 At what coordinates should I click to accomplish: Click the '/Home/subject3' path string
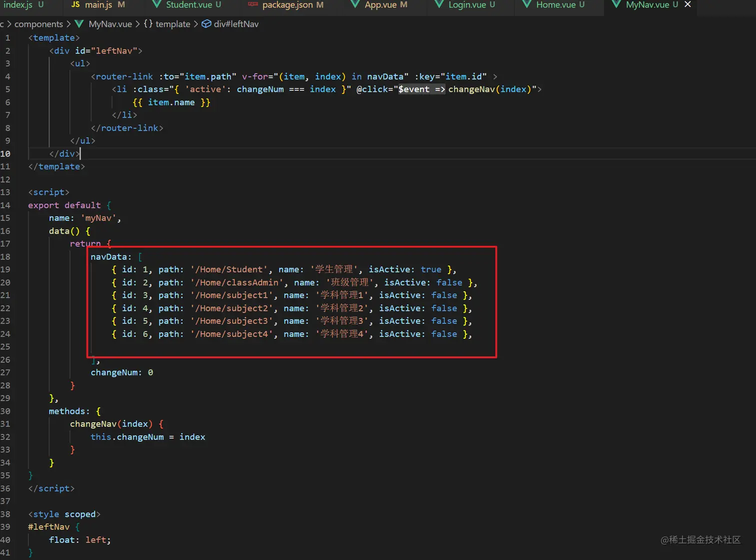231,321
